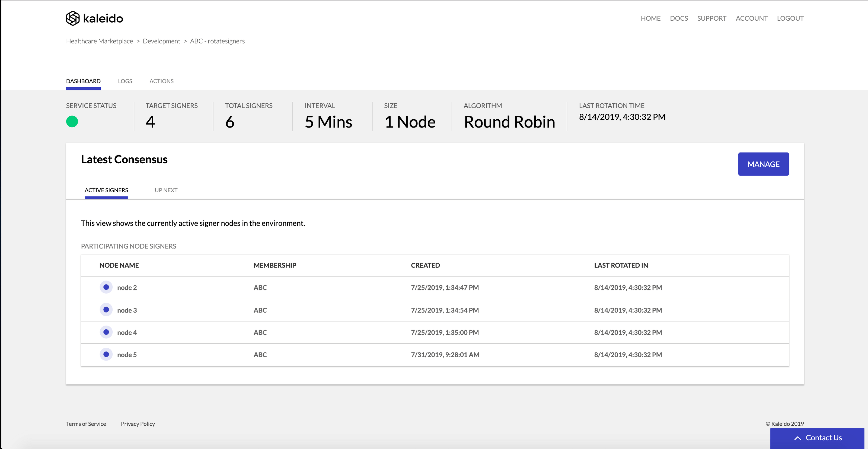Click the MANAGE button
The width and height of the screenshot is (868, 449).
pyautogui.click(x=763, y=164)
